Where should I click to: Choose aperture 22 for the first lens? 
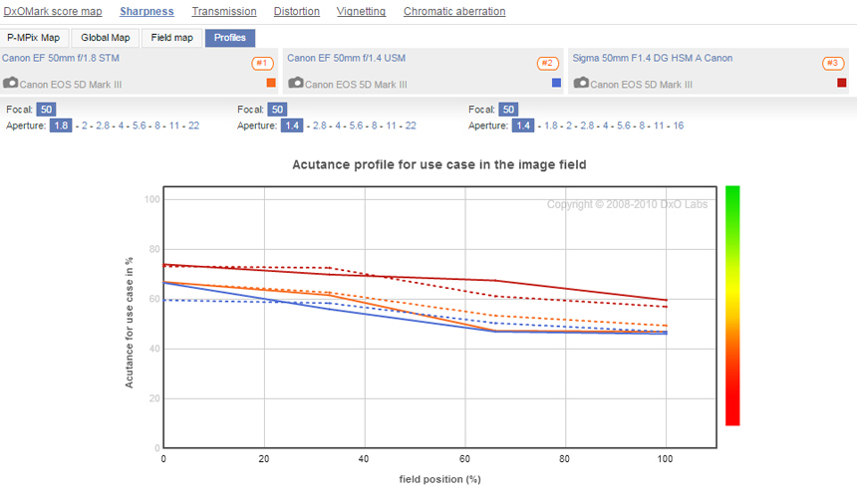(194, 126)
